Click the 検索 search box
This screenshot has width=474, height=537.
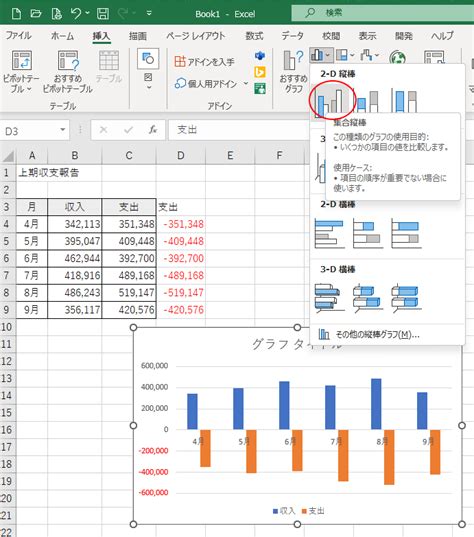(383, 13)
